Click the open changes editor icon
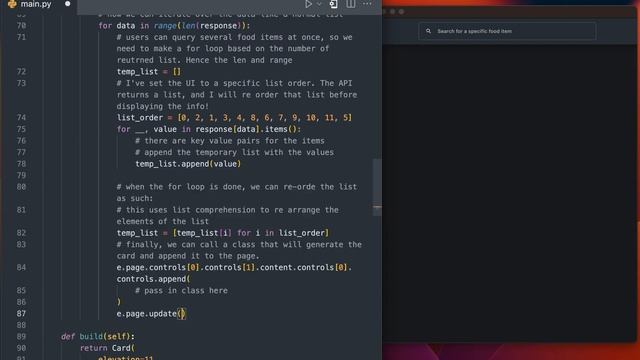640x360 pixels. pyautogui.click(x=333, y=4)
